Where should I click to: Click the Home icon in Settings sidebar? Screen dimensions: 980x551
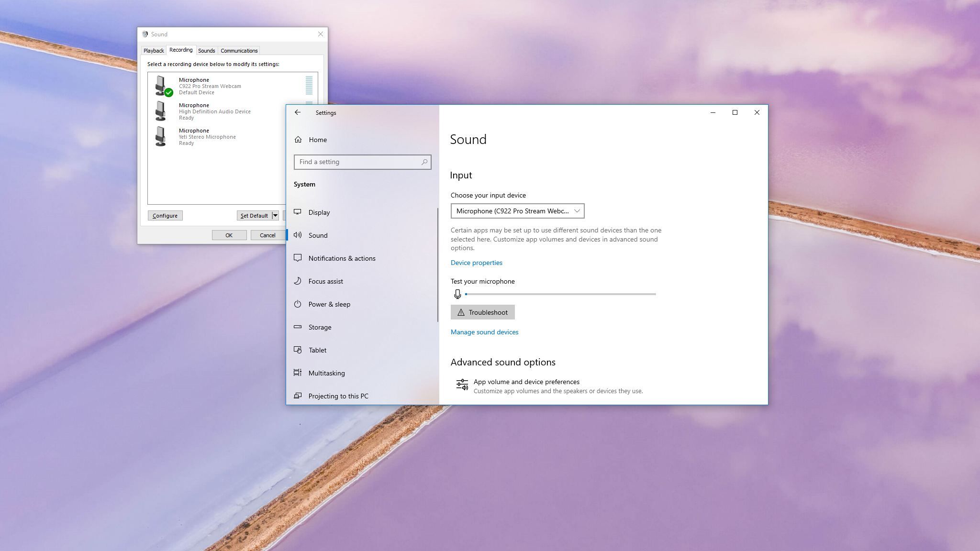pos(298,140)
